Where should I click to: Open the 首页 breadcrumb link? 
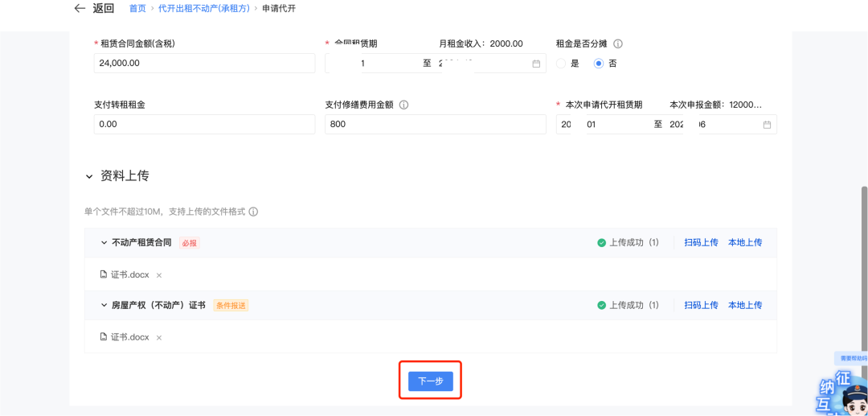[137, 8]
